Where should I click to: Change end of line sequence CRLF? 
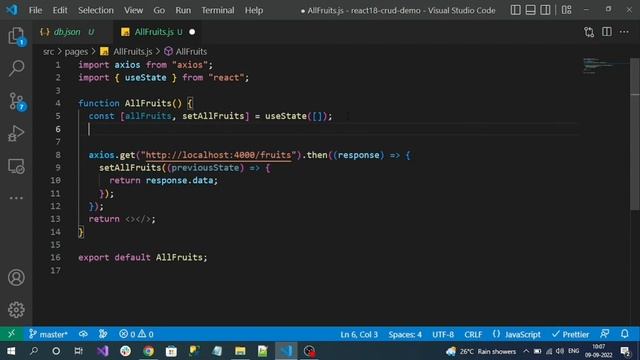[473, 334]
